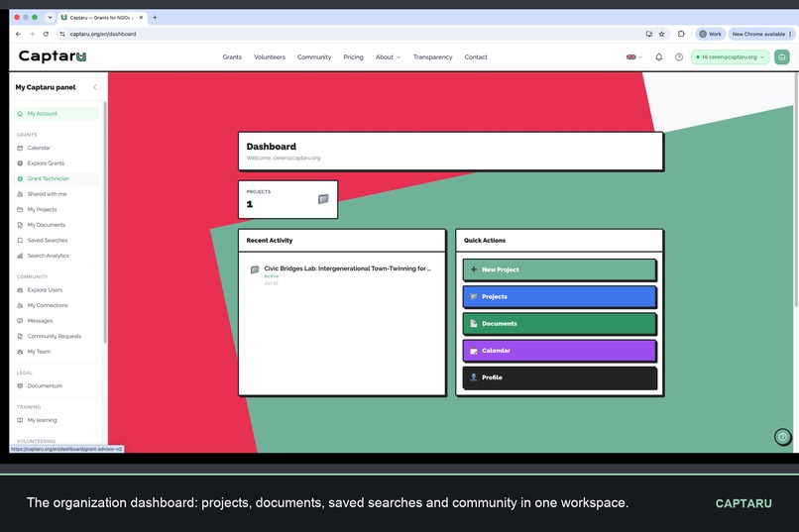Click the address bar with captaru.org/en/dashboard
Viewport: 799px width, 532px height.
[350, 34]
